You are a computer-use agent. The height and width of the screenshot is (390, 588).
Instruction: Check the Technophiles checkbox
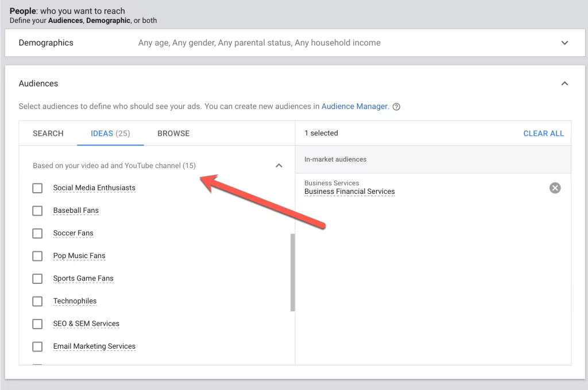click(x=37, y=301)
